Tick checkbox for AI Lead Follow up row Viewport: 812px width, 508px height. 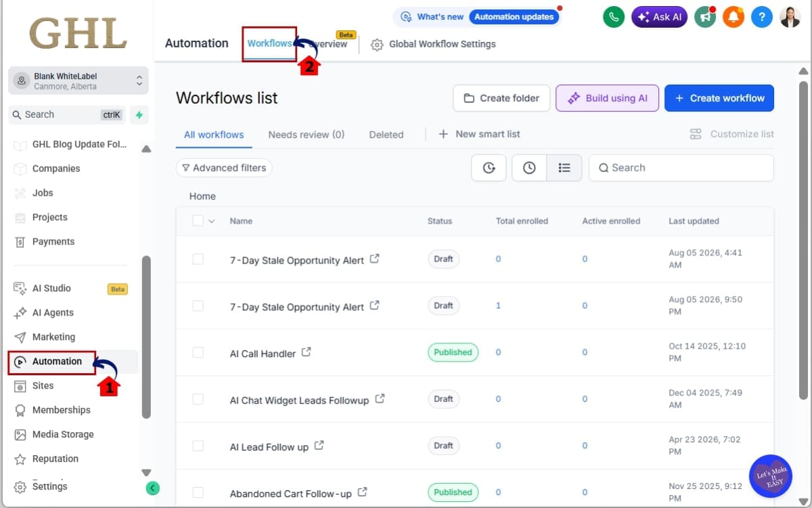coord(198,446)
